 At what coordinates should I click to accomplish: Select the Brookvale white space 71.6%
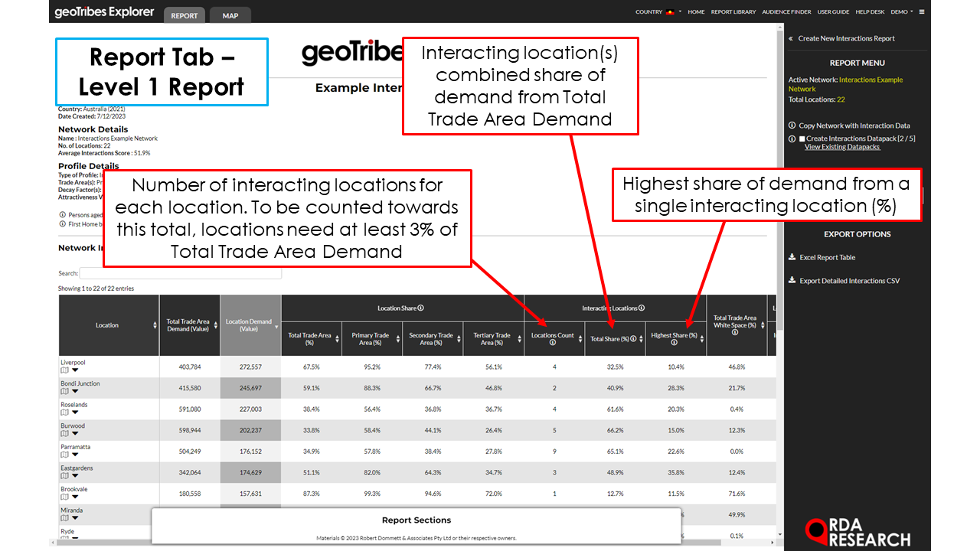click(x=737, y=494)
